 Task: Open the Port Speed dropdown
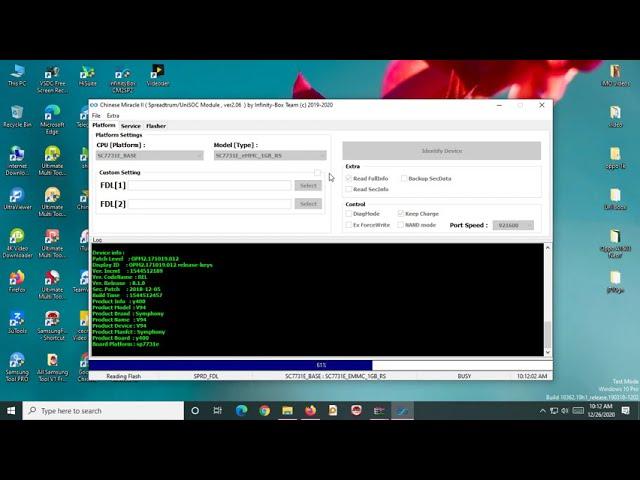[513, 225]
